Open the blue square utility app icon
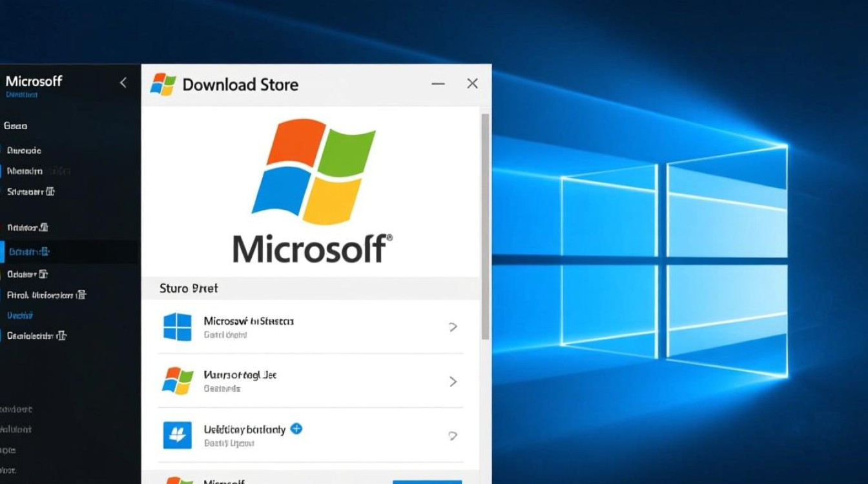Viewport: 868px width, 484px height. pos(178,436)
